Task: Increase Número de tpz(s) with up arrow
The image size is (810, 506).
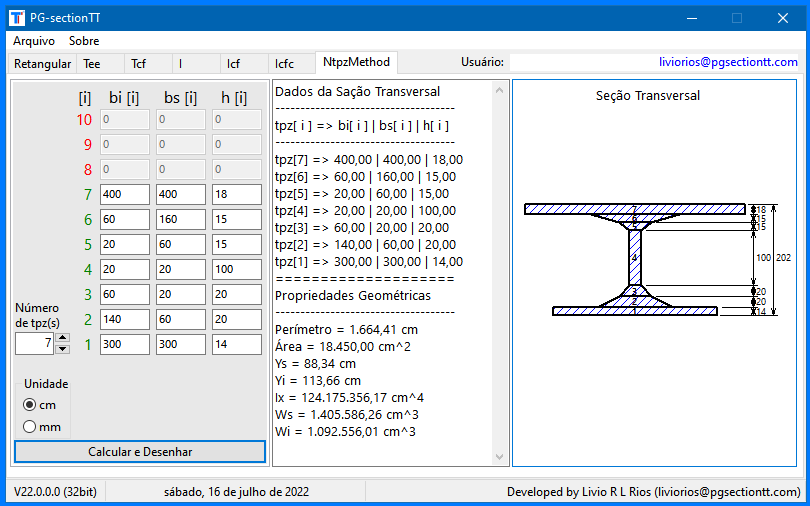Action: click(62, 338)
